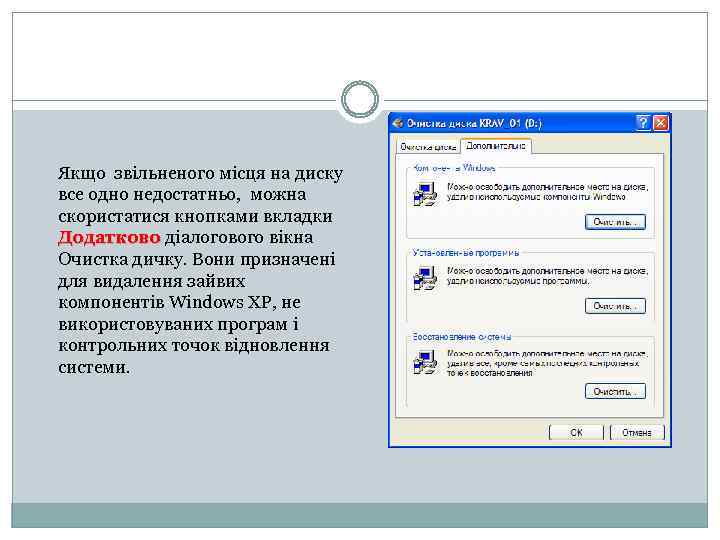
Task: Confirm the dialog with OK
Action: click(576, 433)
